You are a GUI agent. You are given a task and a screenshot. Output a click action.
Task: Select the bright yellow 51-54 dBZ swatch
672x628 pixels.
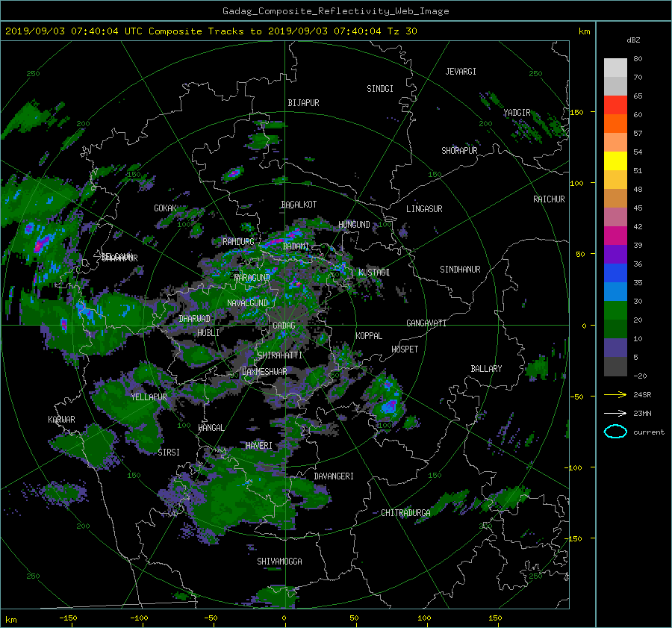pyautogui.click(x=615, y=161)
